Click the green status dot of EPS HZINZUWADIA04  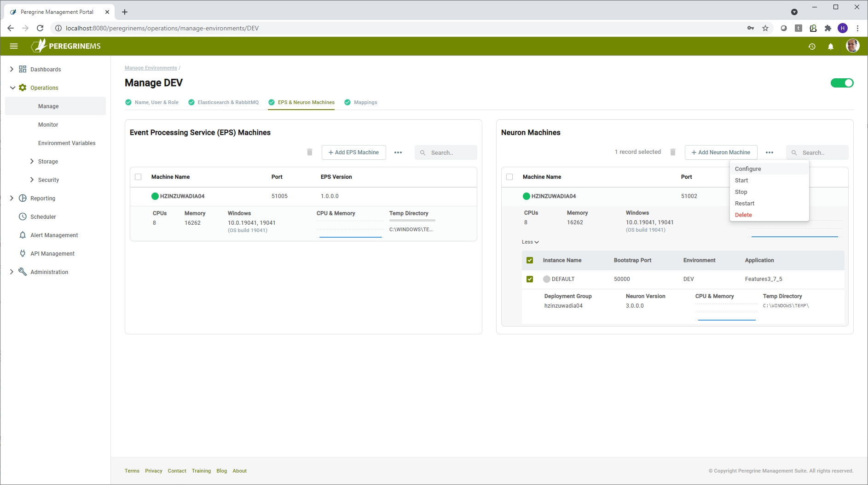coord(155,196)
